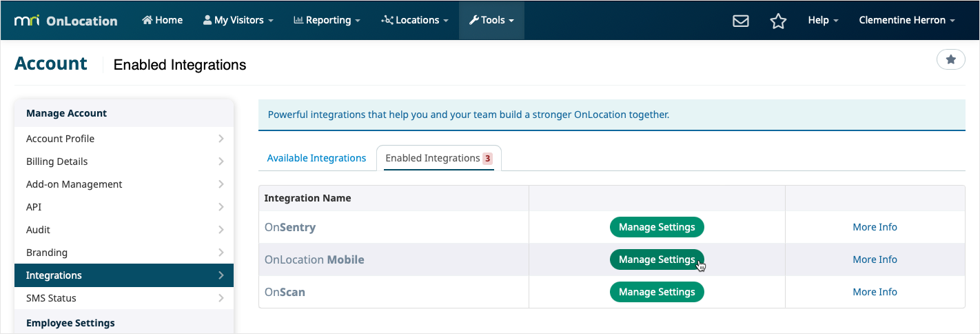
Task: Open the Tools dropdown menu
Action: point(491,20)
